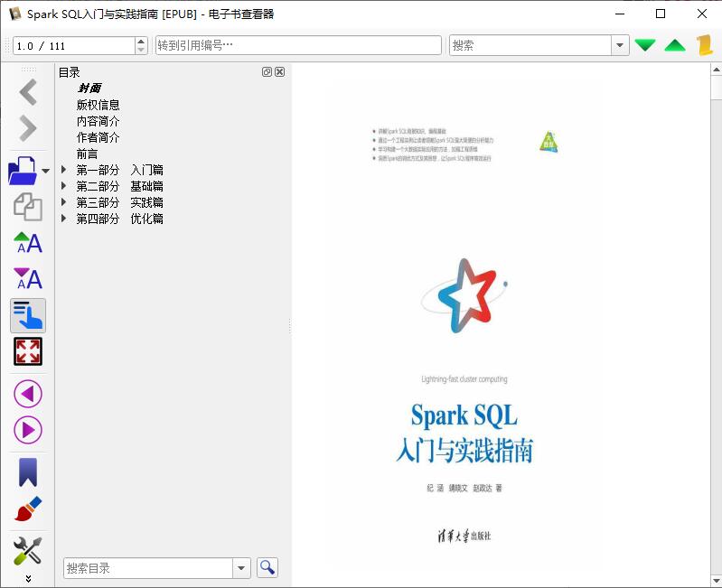Click the TOC search magnifier button
Image resolution: width=722 pixels, height=588 pixels.
[267, 568]
